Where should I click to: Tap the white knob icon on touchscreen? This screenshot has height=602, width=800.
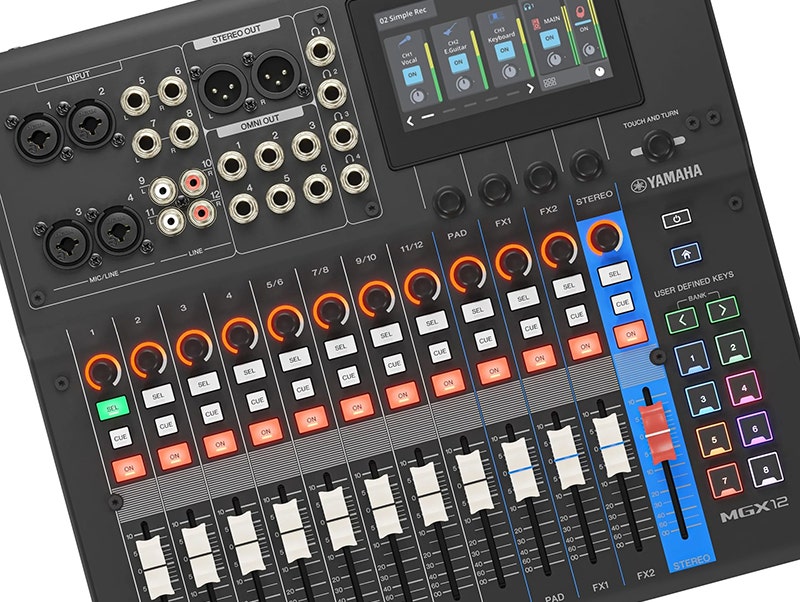(x=600, y=72)
